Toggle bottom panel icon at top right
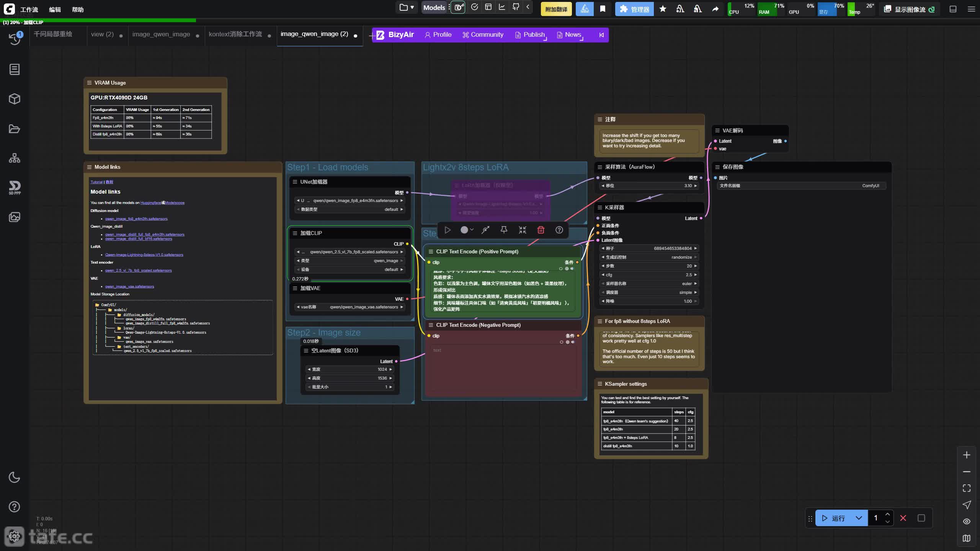980x551 pixels. pos(953,9)
